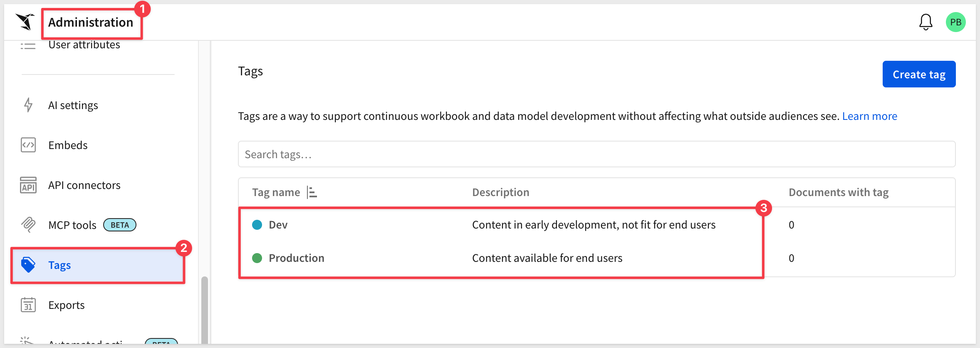Select the Dev tag name
This screenshot has height=348, width=980.
[278, 225]
